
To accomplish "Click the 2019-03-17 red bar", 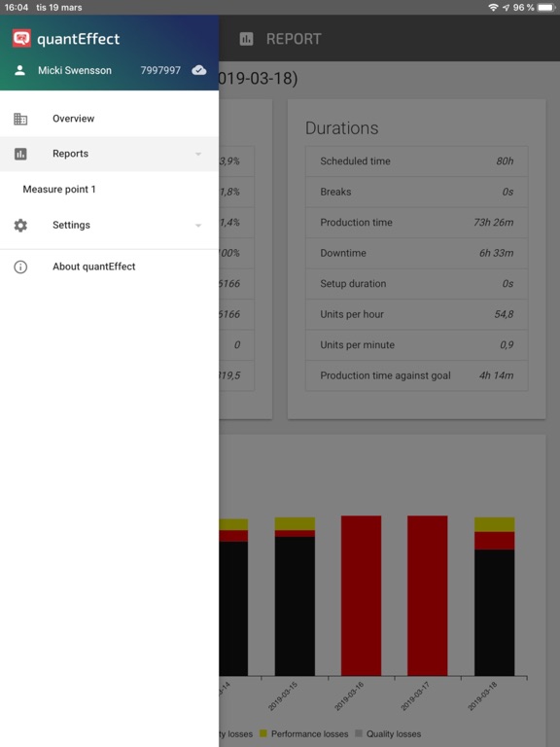I will click(x=428, y=595).
